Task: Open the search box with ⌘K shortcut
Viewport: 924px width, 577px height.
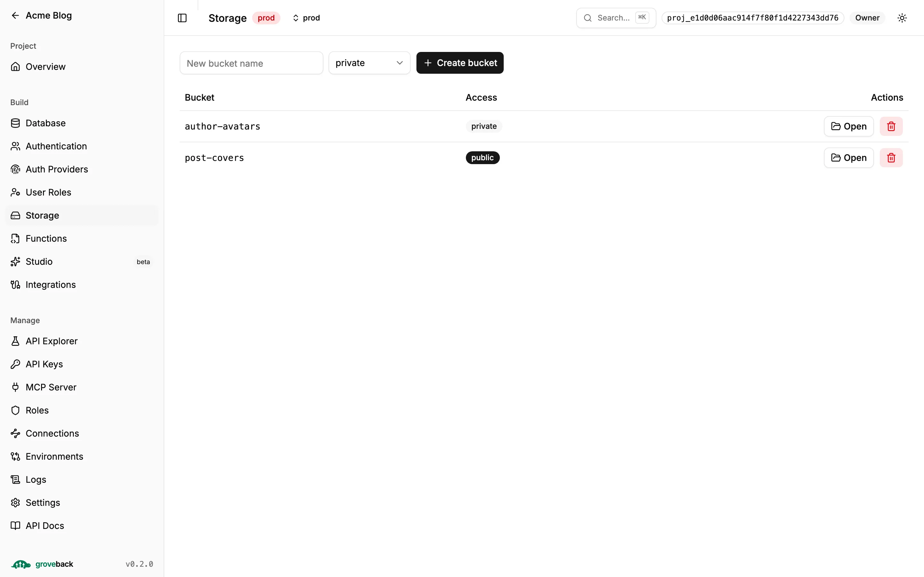Action: pyautogui.click(x=616, y=18)
